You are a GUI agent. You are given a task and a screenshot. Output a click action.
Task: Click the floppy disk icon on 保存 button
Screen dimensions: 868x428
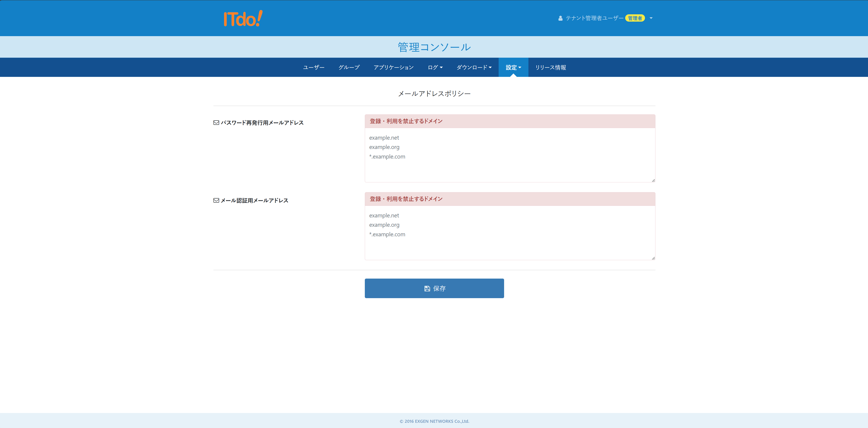pos(427,289)
